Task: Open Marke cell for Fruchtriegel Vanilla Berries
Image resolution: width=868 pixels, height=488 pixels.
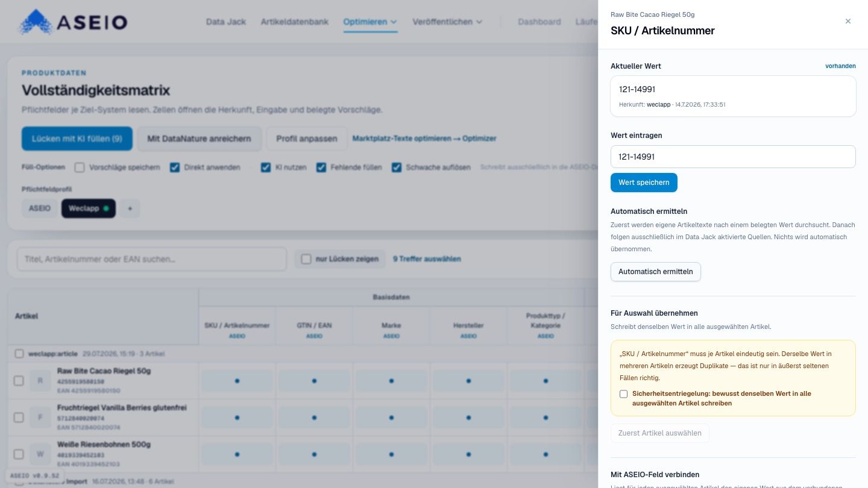Action: [391, 418]
